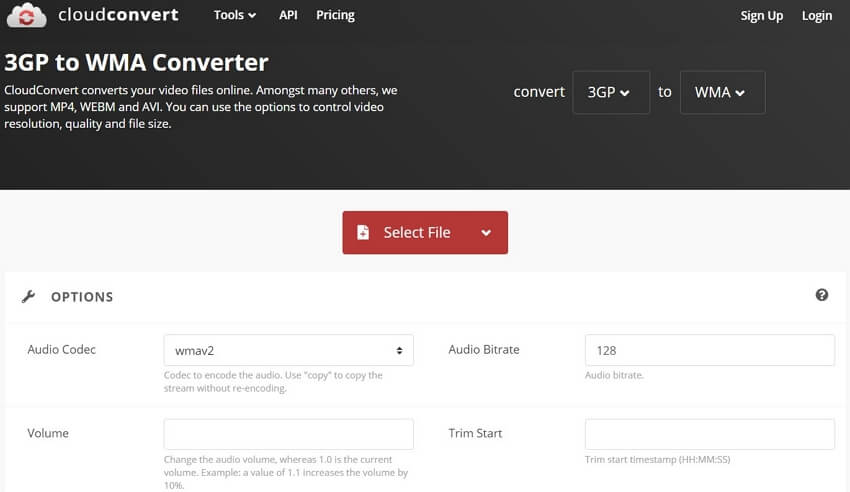Viewport: 850px width, 492px height.
Task: Click the 3GP to WMA Converter heading
Action: click(136, 62)
